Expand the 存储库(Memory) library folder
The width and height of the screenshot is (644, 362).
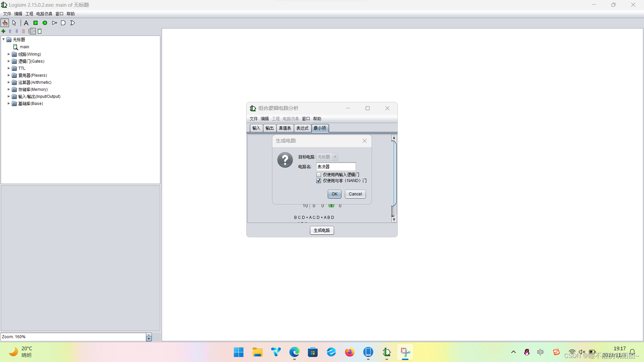click(x=9, y=89)
